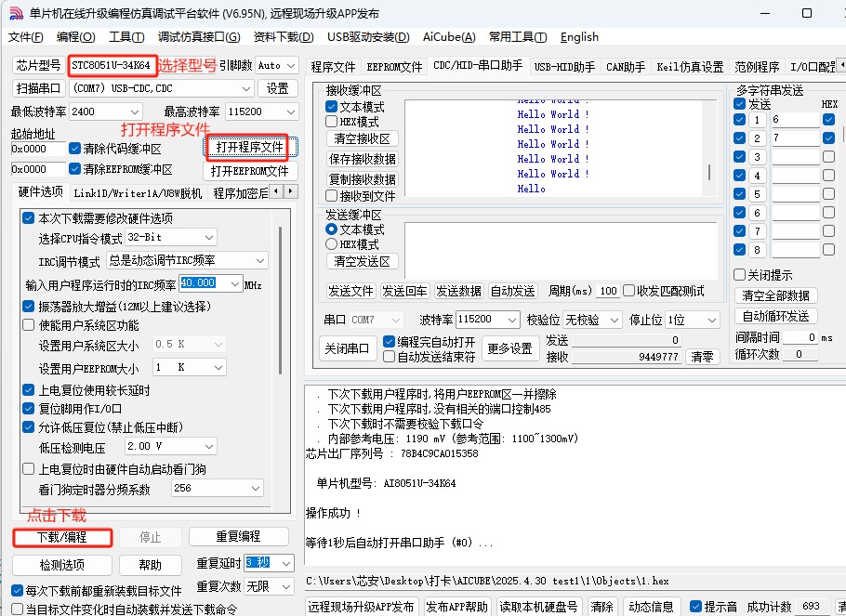
Task: Open the 常用工具(T) menu
Action: 518,36
